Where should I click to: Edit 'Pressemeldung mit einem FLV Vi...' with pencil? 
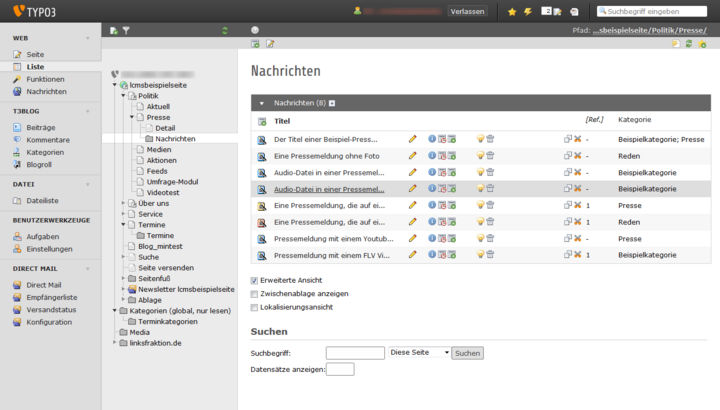(412, 254)
